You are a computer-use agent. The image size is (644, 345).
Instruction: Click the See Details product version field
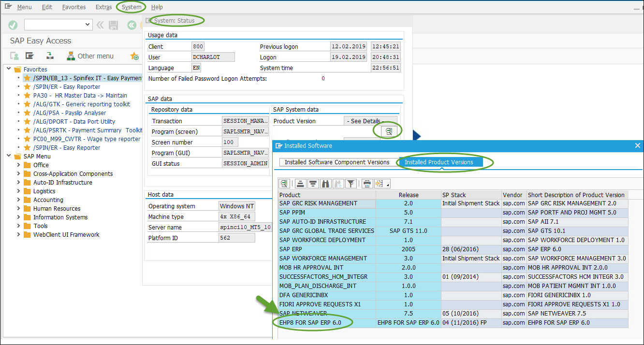(x=371, y=121)
